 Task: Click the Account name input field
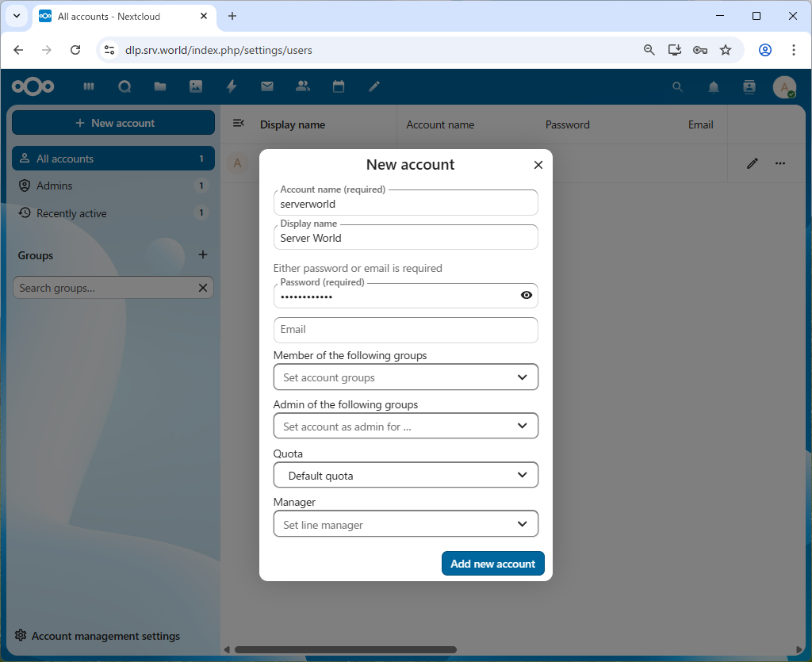click(405, 203)
